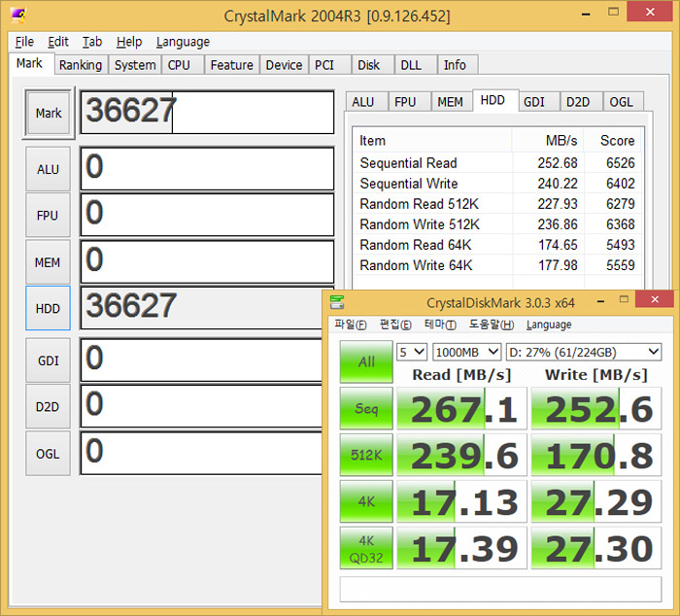680x616 pixels.
Task: Click the CrystalMark application icon in title bar
Action: (x=17, y=16)
